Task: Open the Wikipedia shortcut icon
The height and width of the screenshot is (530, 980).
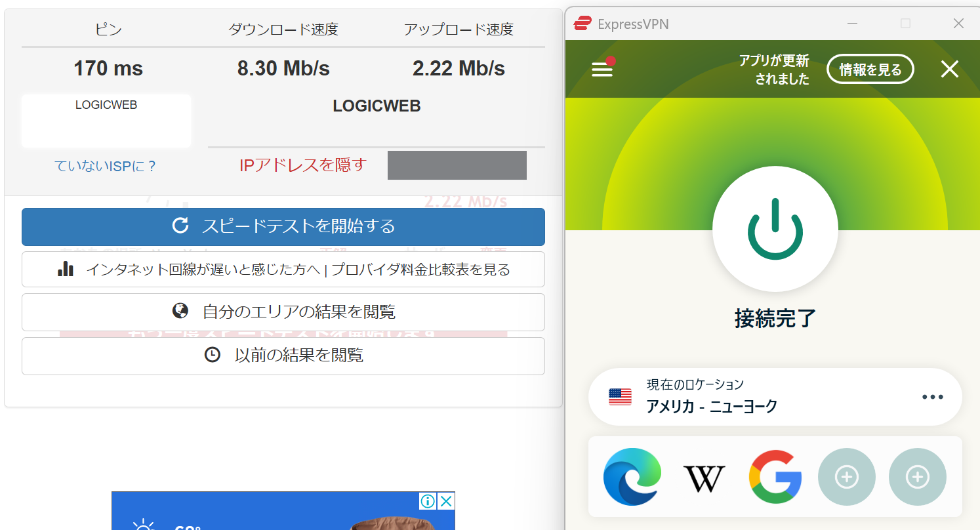Action: point(704,478)
